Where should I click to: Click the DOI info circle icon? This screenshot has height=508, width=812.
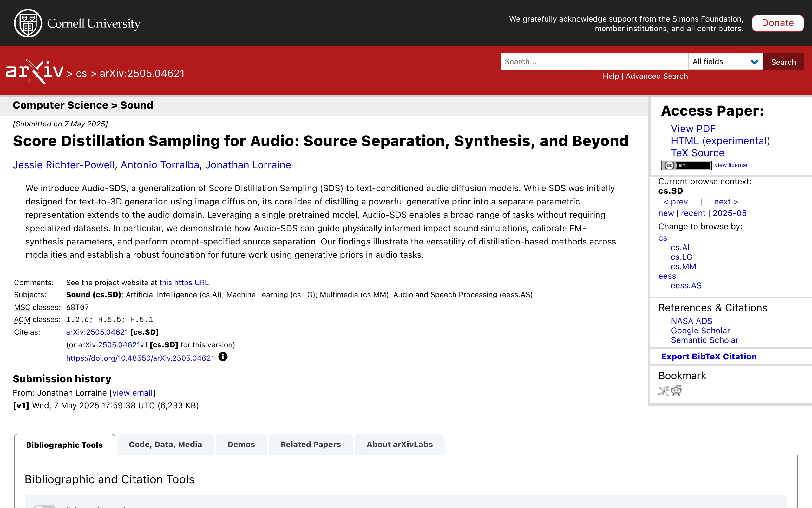pos(223,357)
